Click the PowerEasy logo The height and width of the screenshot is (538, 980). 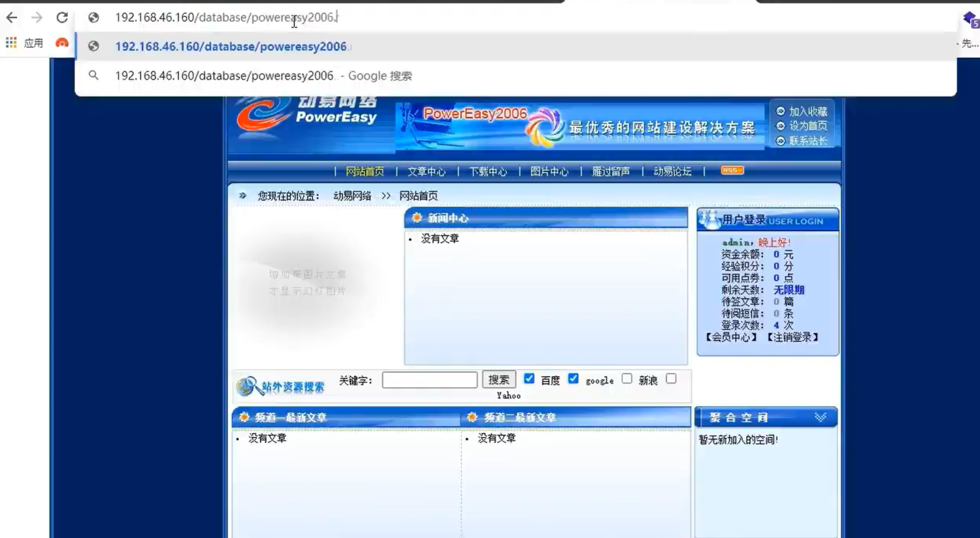307,116
